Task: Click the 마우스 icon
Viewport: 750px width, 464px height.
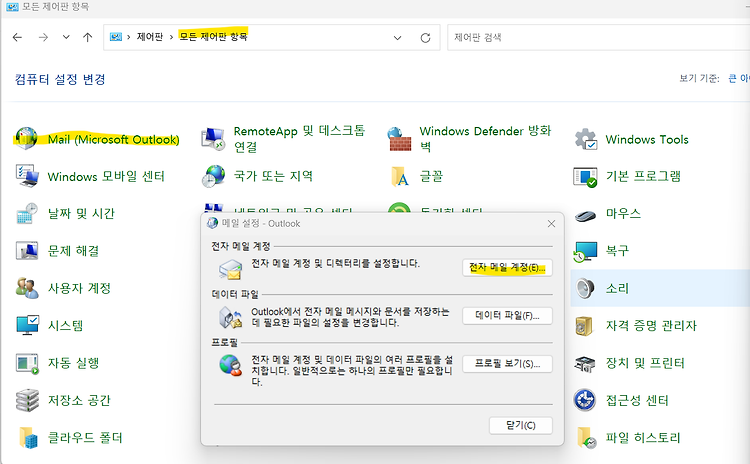Action: coord(585,215)
